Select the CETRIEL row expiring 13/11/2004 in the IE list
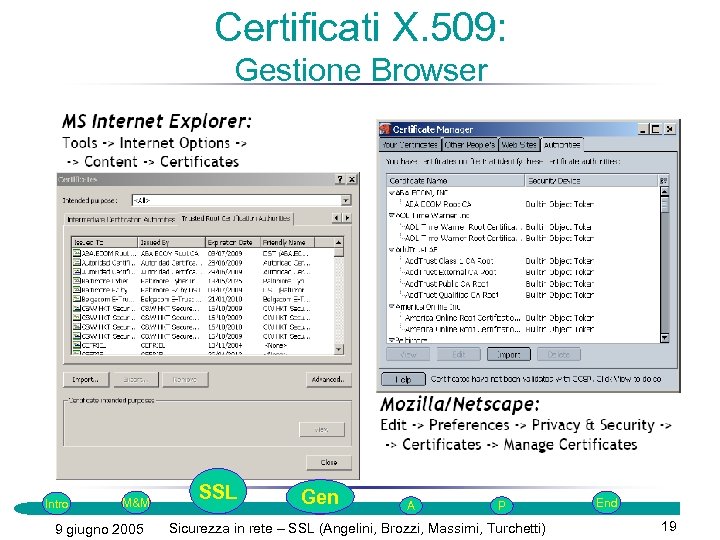Viewport: 720px width, 540px height. [x=203, y=345]
